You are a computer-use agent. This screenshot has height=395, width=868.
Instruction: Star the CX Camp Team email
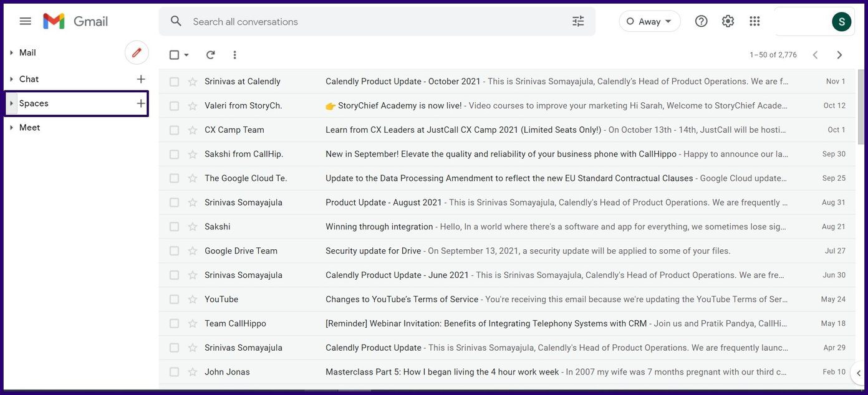[x=193, y=130]
